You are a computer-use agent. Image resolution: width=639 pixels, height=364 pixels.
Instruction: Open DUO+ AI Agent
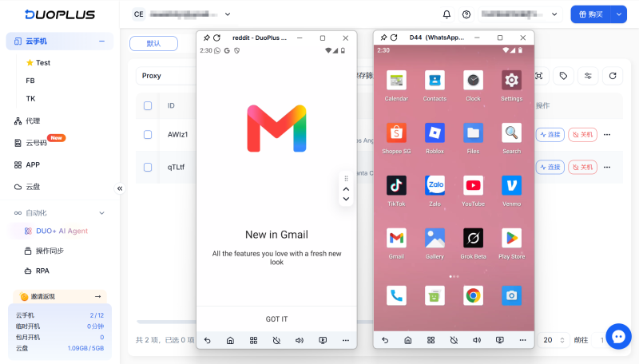tap(61, 231)
